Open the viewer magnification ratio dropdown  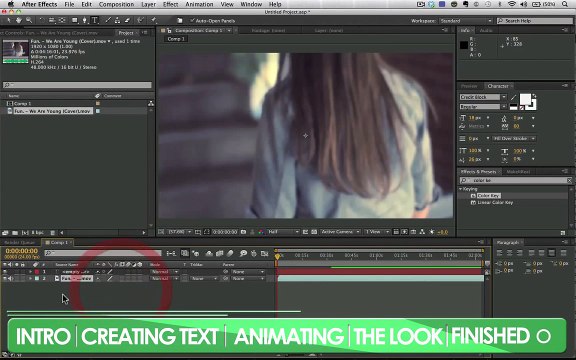(180, 232)
